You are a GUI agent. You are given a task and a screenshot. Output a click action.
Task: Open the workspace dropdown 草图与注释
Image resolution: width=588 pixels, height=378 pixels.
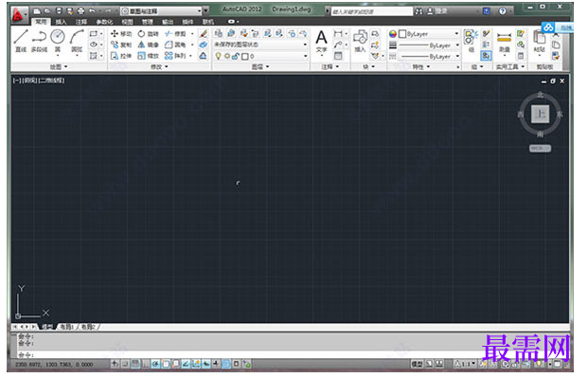(162, 10)
